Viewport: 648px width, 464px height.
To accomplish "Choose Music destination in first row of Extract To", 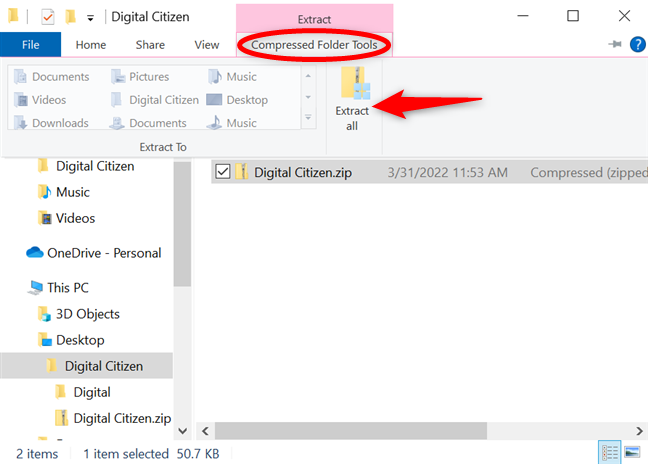I will (x=232, y=77).
